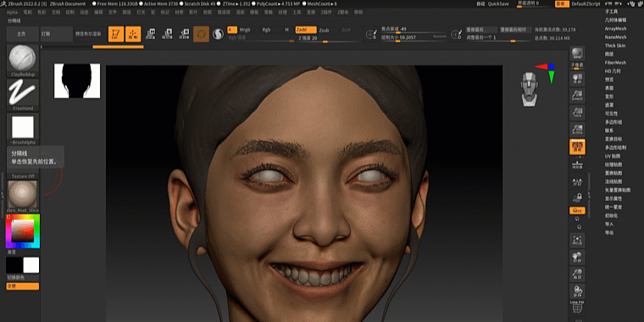644x322 pixels.
Task: Open the Alpha menu
Action: point(13,13)
